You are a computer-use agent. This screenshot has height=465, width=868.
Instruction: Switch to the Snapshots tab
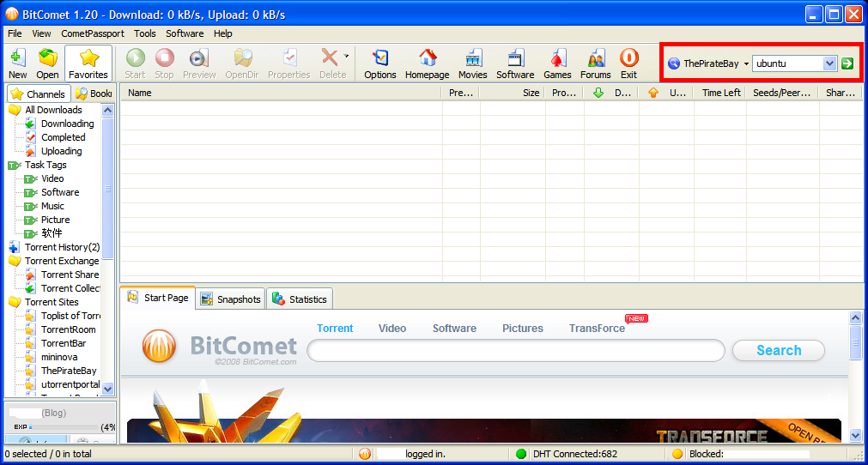coord(231,299)
